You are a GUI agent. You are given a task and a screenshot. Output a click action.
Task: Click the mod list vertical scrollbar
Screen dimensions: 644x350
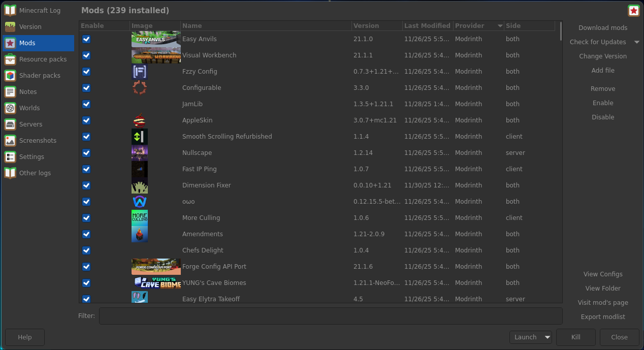point(561,31)
